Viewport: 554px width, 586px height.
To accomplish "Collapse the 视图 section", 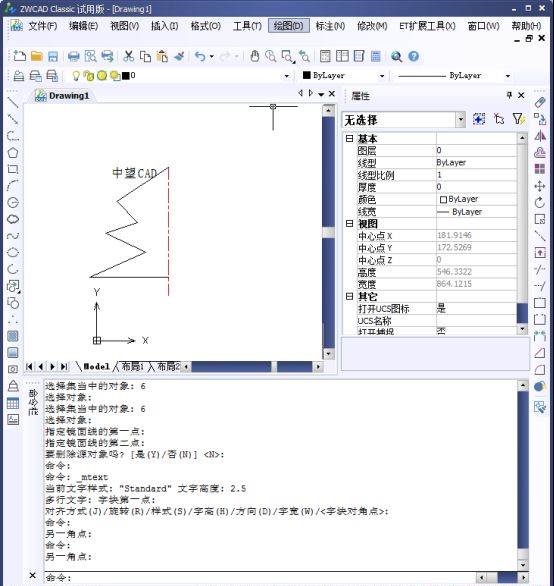I will [349, 223].
